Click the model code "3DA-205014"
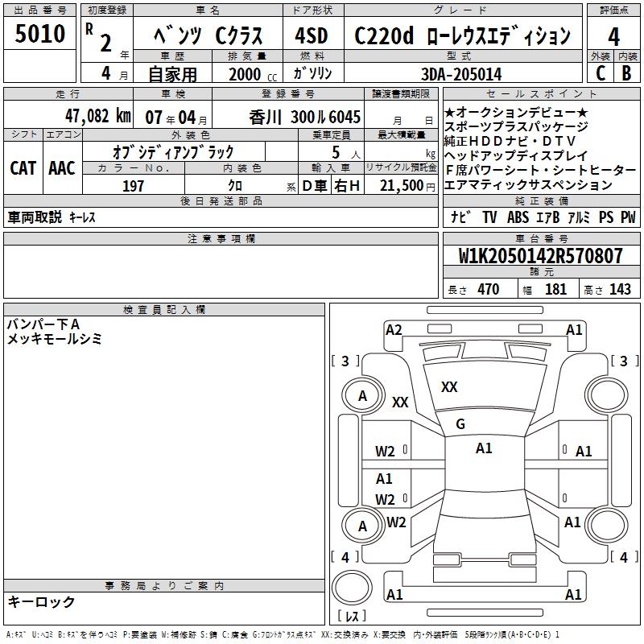Screen dimensions: 644x644 coord(461,74)
